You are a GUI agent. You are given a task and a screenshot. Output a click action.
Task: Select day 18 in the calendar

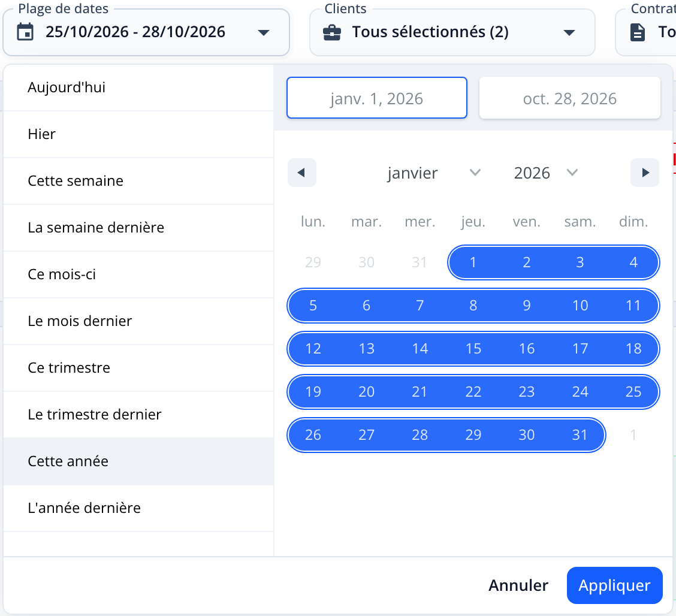pyautogui.click(x=633, y=349)
